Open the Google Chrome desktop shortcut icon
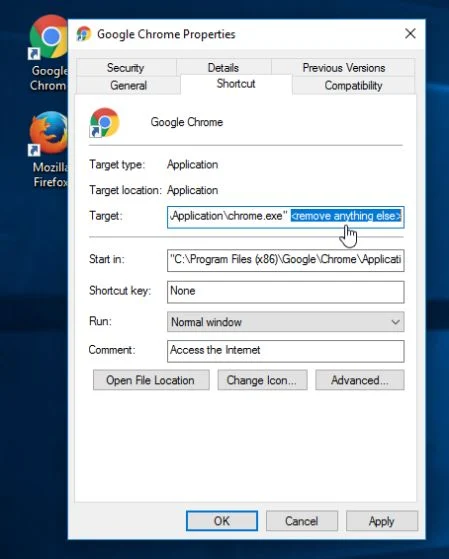Screen dimensions: 449x559 48,37
